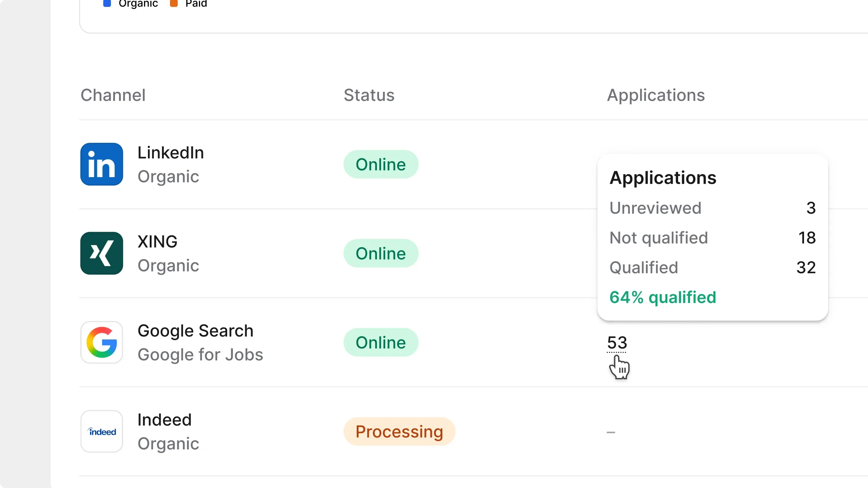
Task: Click the Online status badge for XING
Action: [381, 253]
